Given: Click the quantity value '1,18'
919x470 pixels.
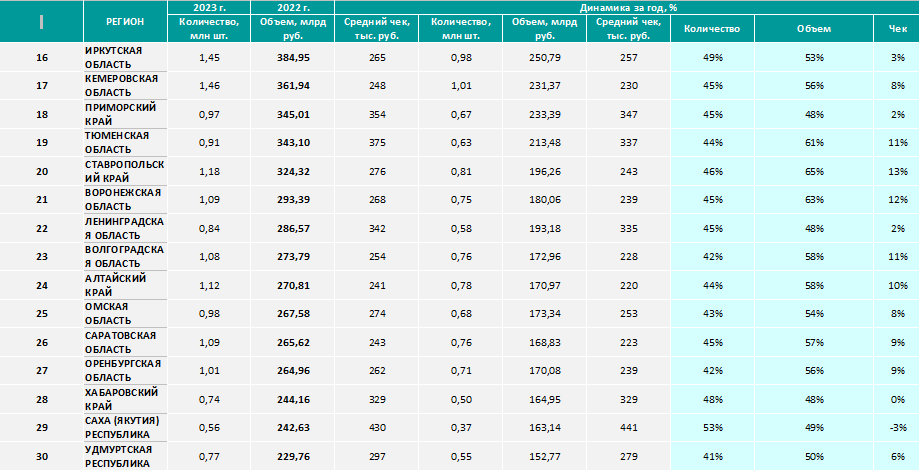Looking at the screenshot, I should [209, 172].
